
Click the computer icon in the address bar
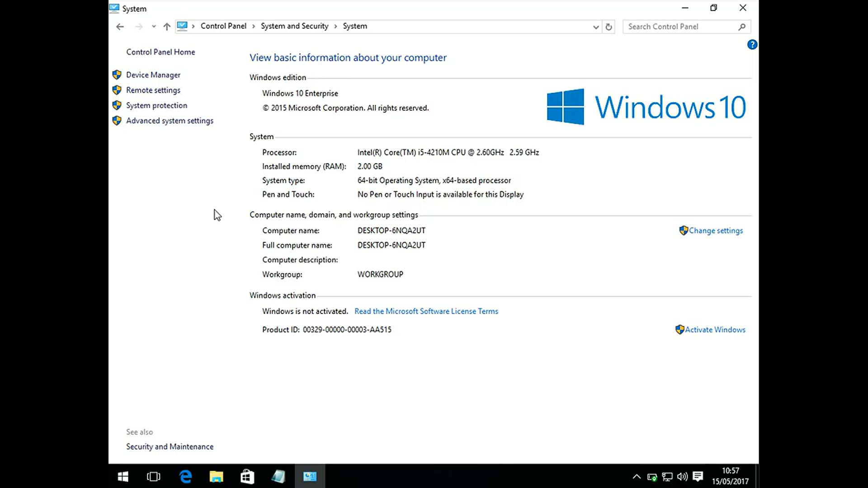pos(182,26)
